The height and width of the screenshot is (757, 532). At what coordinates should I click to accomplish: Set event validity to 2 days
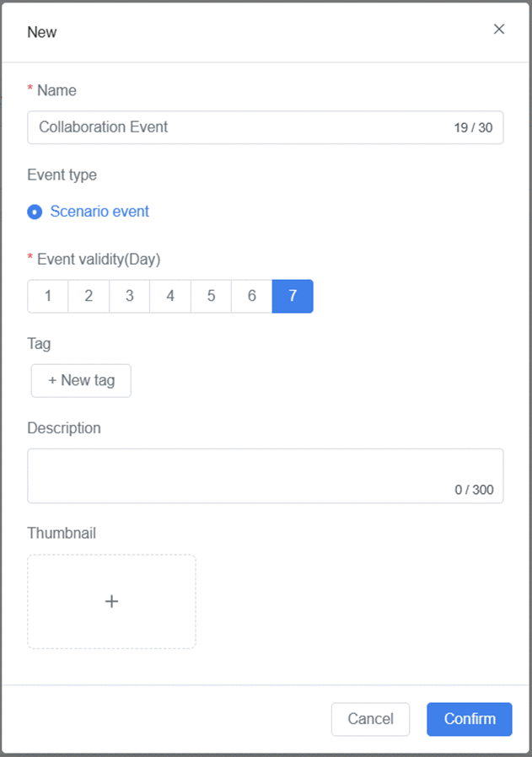(89, 296)
